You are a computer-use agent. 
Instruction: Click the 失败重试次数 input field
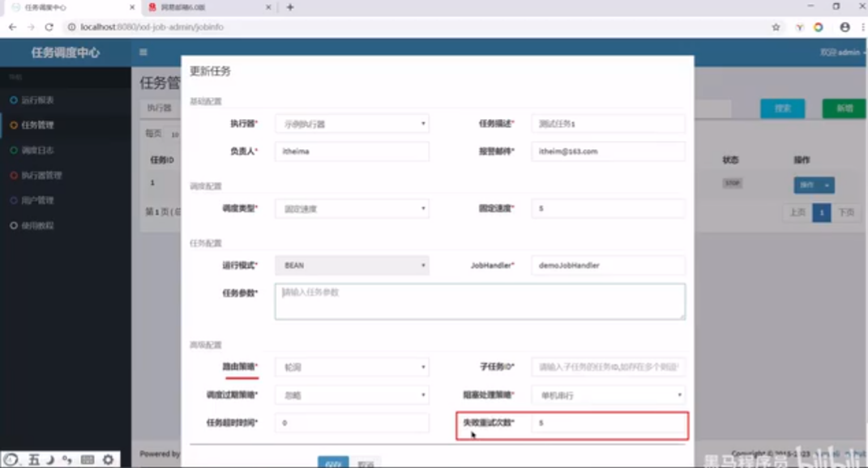(608, 423)
